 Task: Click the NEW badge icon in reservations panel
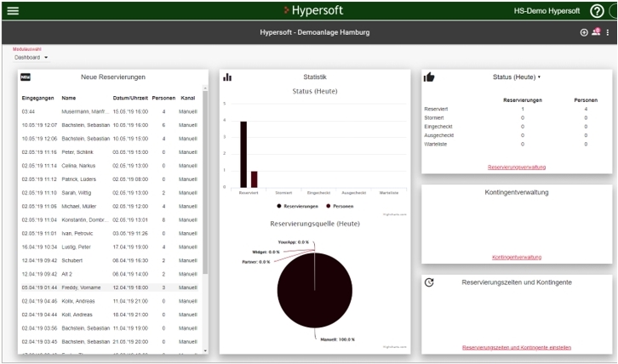(x=26, y=77)
